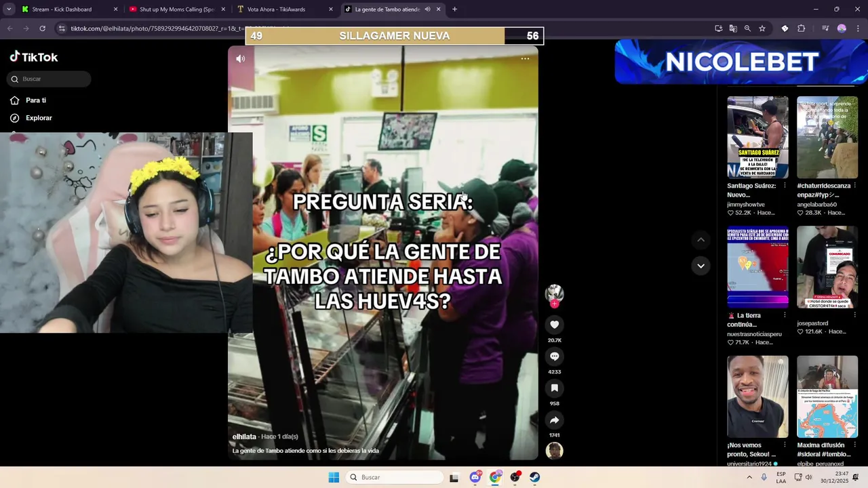Image resolution: width=868 pixels, height=488 pixels.
Task: Go to previous video with up chevron
Action: click(701, 240)
